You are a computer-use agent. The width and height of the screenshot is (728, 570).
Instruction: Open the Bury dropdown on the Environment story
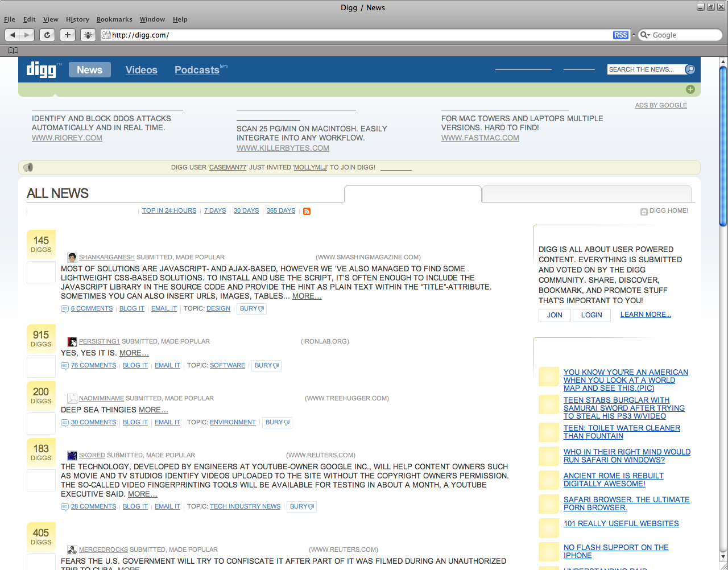(x=277, y=423)
